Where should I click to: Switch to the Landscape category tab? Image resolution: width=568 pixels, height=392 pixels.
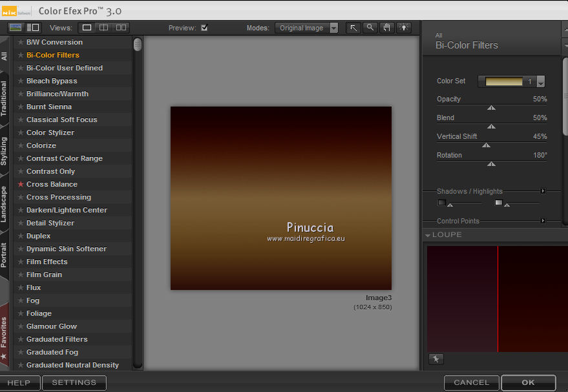5,203
